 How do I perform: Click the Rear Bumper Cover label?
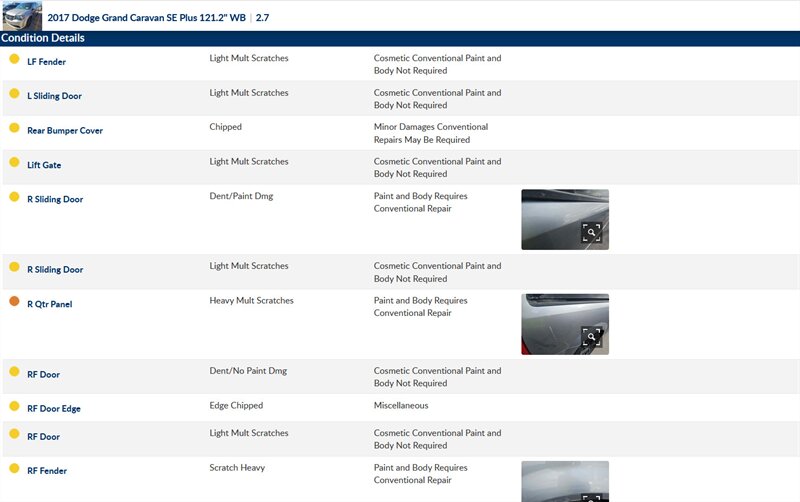65,131
